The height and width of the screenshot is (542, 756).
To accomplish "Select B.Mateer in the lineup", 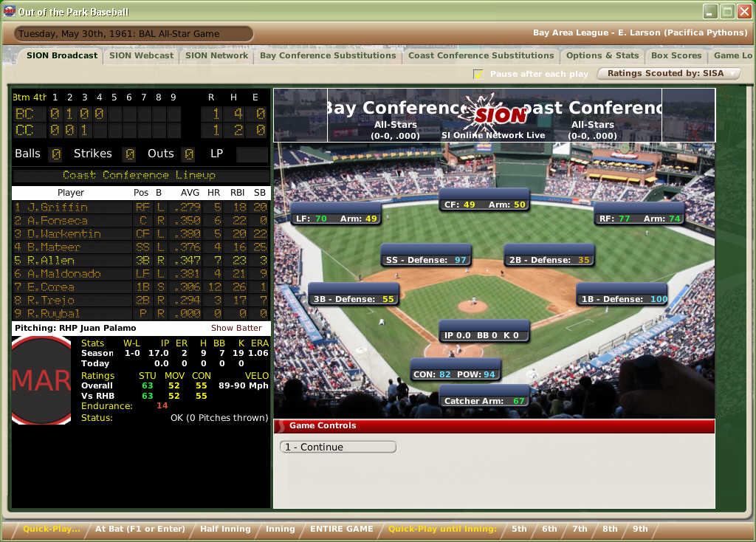I will (141, 247).
